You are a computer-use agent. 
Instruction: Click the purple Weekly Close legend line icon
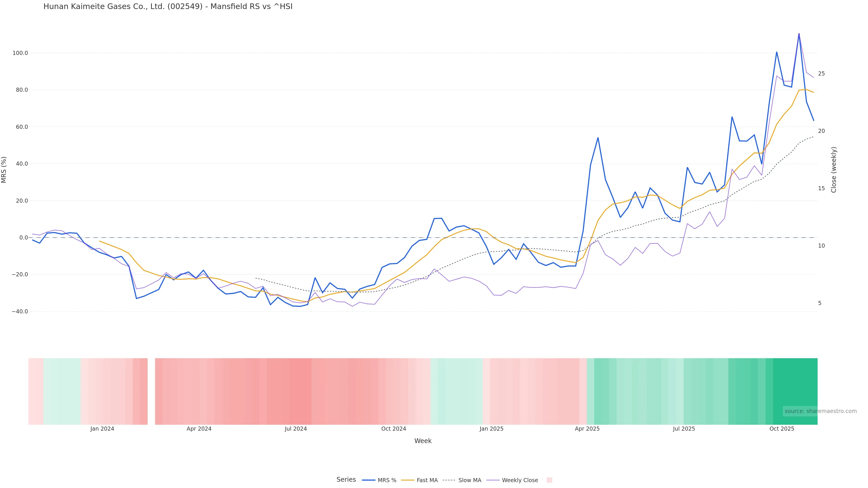point(493,480)
